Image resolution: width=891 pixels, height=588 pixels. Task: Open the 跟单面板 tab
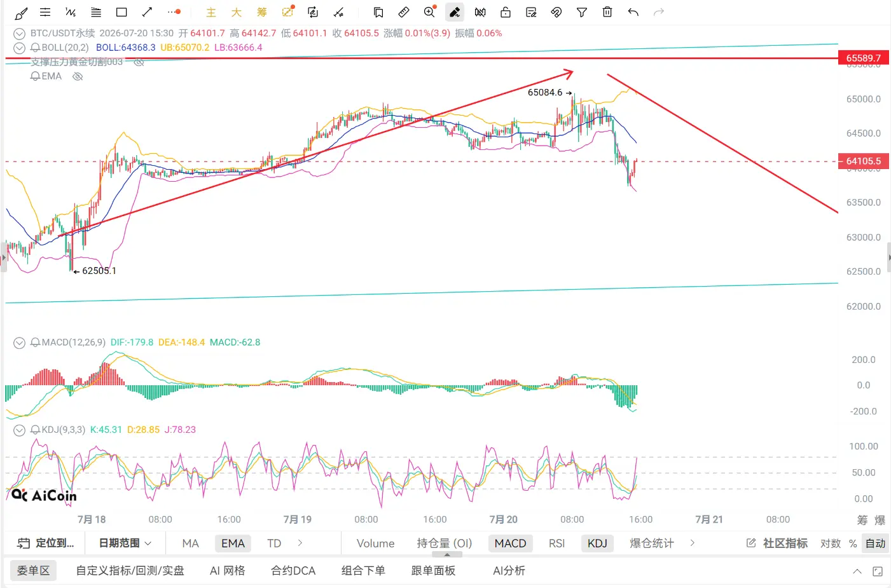433,571
